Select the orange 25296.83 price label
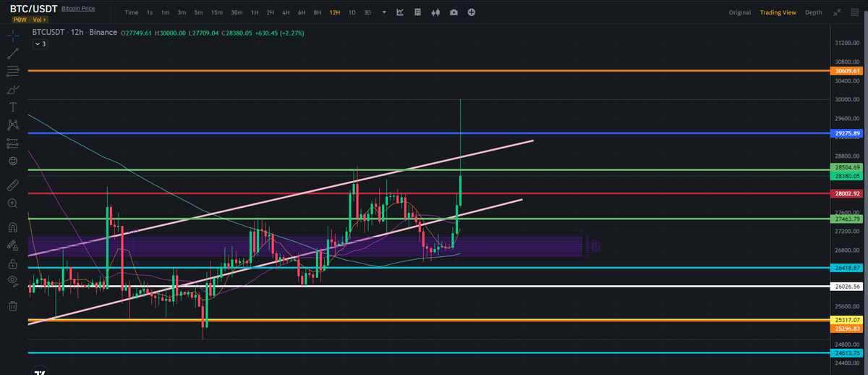The image size is (868, 375). click(x=847, y=328)
